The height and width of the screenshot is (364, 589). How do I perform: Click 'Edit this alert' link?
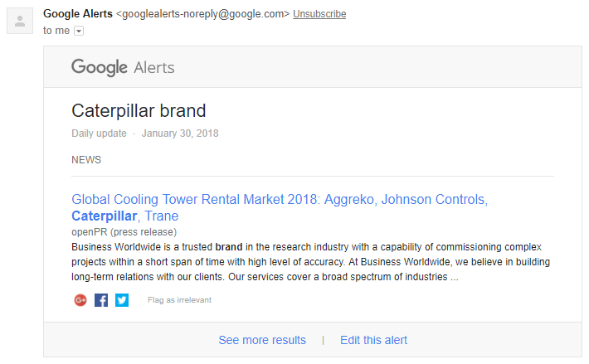pyautogui.click(x=373, y=340)
